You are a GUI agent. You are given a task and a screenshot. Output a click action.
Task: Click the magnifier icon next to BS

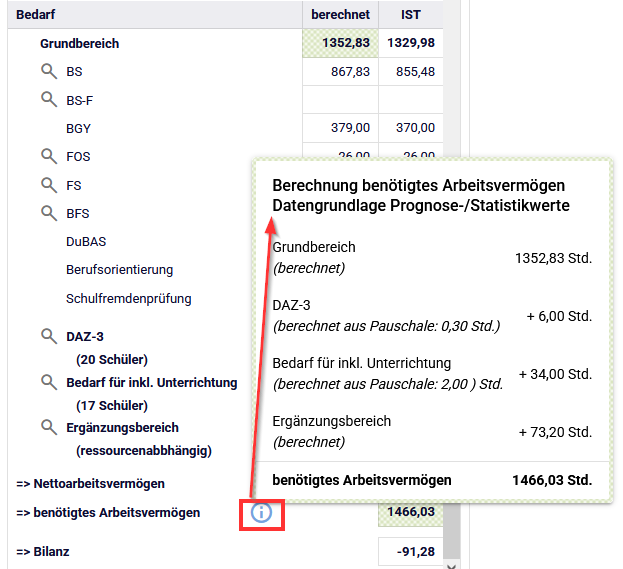[x=48, y=71]
